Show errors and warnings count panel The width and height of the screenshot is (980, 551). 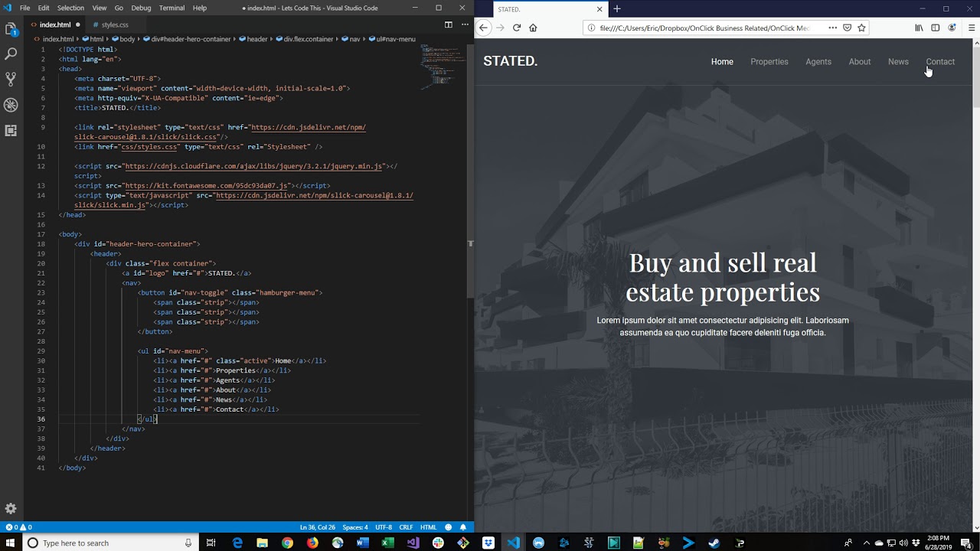(x=19, y=527)
